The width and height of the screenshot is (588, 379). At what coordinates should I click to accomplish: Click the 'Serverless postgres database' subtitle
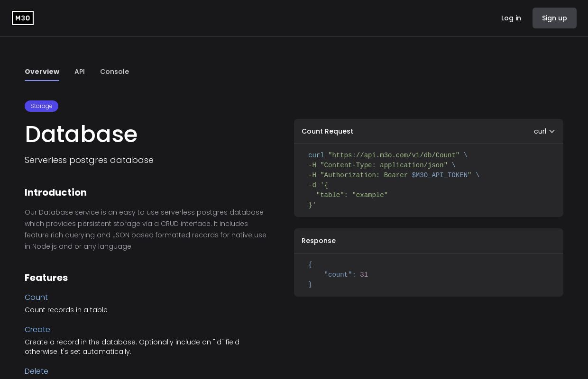tap(89, 160)
